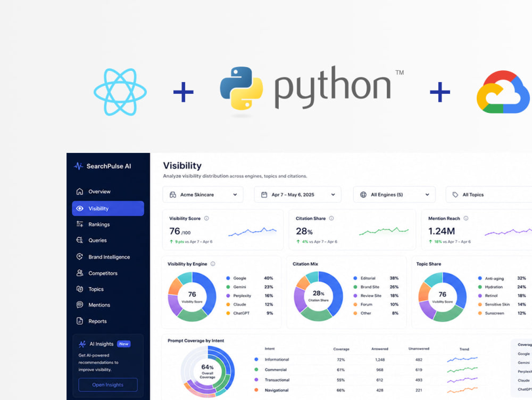Click the AI Insights sparkle icon
532x400 pixels.
click(82, 344)
